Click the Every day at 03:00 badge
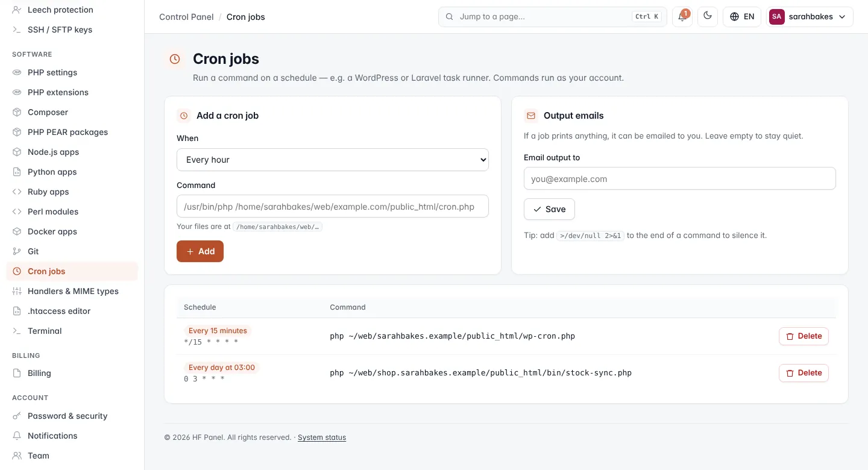Image resolution: width=868 pixels, height=470 pixels. pyautogui.click(x=222, y=368)
